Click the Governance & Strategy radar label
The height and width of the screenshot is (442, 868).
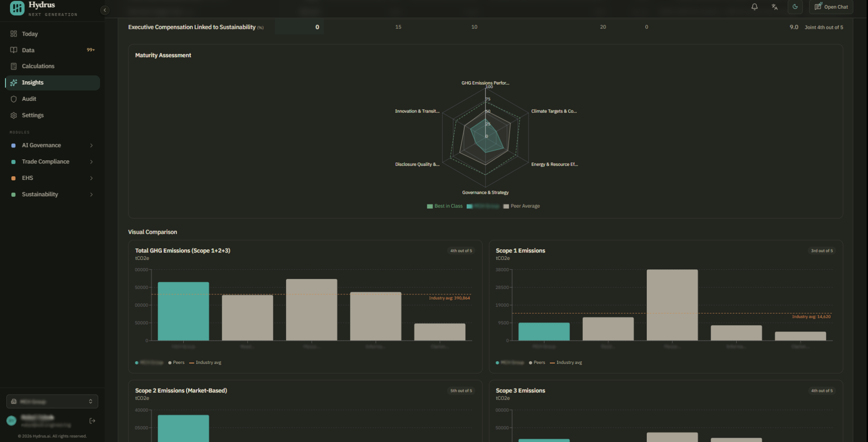(x=485, y=193)
